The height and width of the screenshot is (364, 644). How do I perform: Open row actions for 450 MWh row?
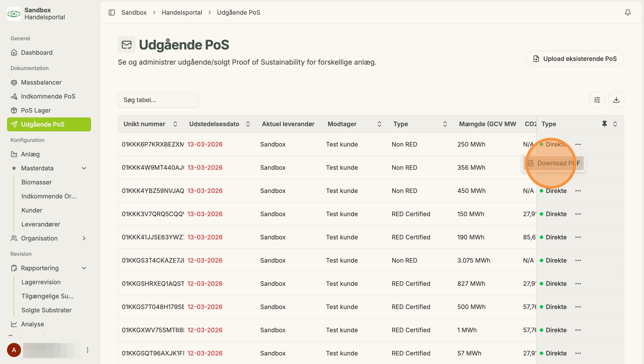(578, 191)
